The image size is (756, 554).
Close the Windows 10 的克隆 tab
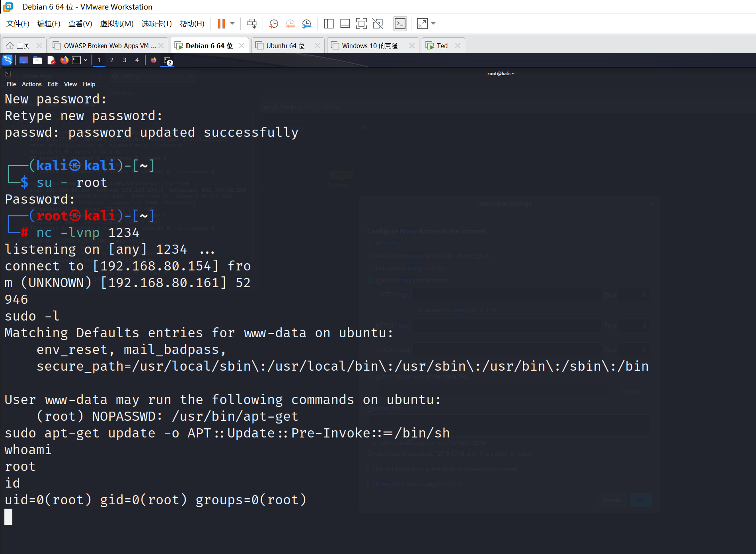tap(412, 46)
